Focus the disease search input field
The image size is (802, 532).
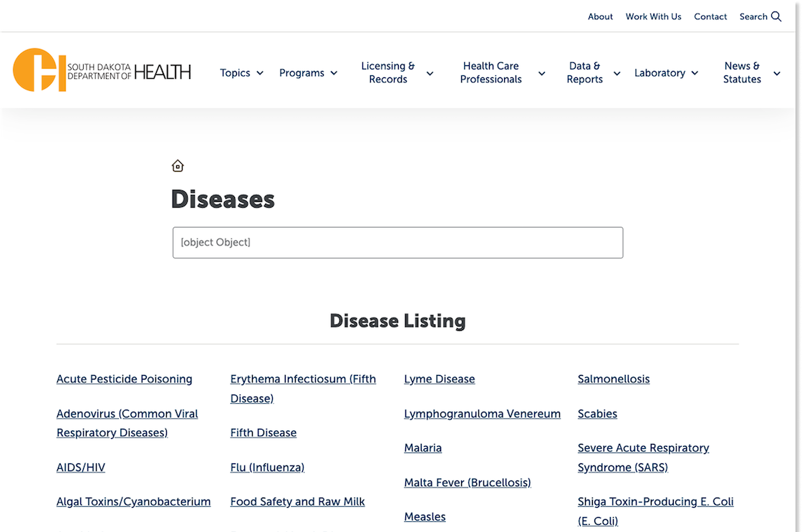point(398,243)
